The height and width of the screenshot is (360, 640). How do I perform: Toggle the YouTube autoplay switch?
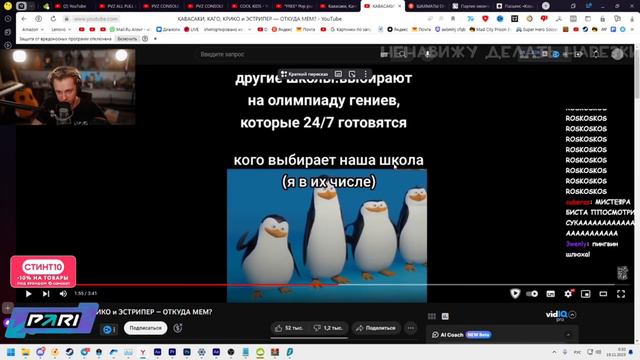532,293
